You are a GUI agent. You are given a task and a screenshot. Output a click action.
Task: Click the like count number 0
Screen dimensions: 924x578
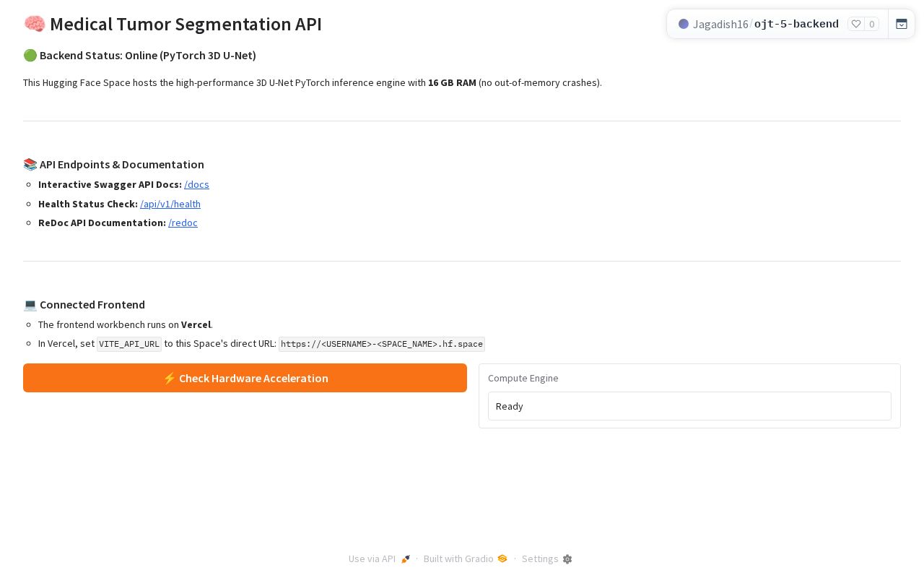(x=872, y=24)
